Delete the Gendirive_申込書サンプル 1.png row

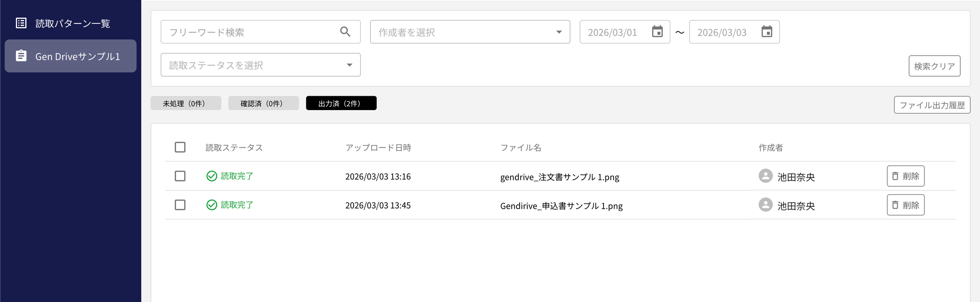(x=905, y=205)
